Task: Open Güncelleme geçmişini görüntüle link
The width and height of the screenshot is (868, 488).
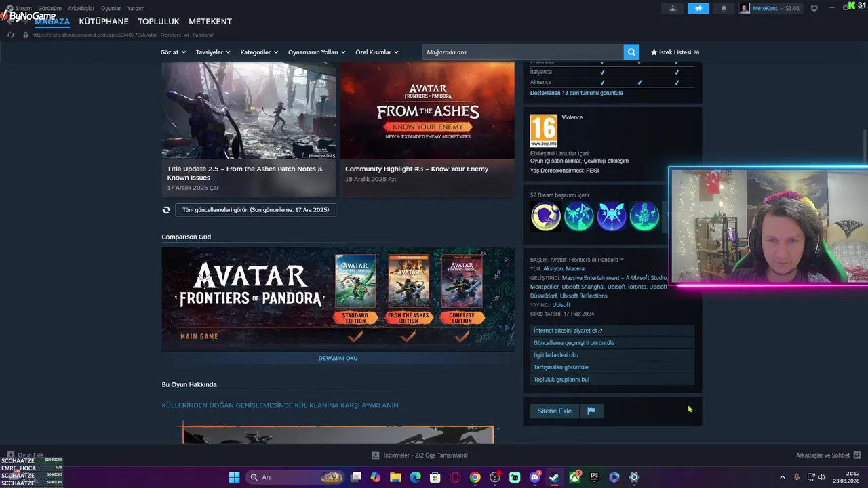Action: [612, 343]
